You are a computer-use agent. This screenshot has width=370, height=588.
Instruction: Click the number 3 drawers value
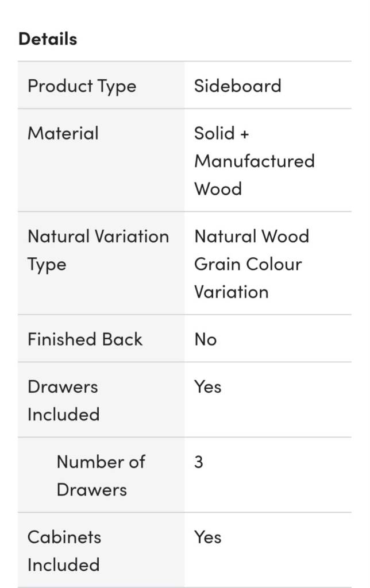coord(199,462)
